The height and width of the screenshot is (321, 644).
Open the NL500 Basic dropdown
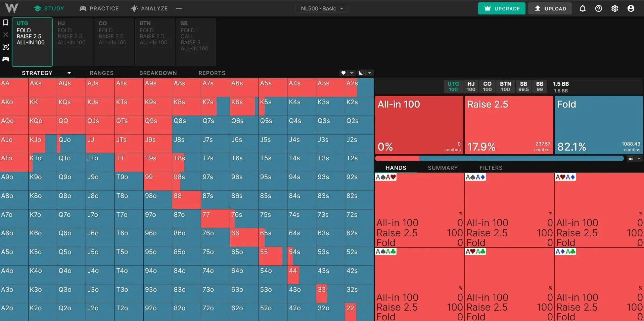[x=322, y=8]
